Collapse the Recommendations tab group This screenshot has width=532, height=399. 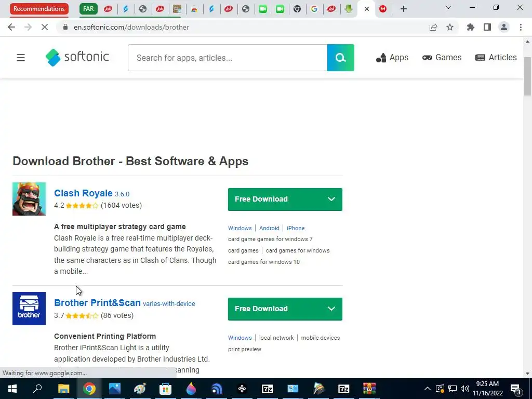[x=39, y=9]
